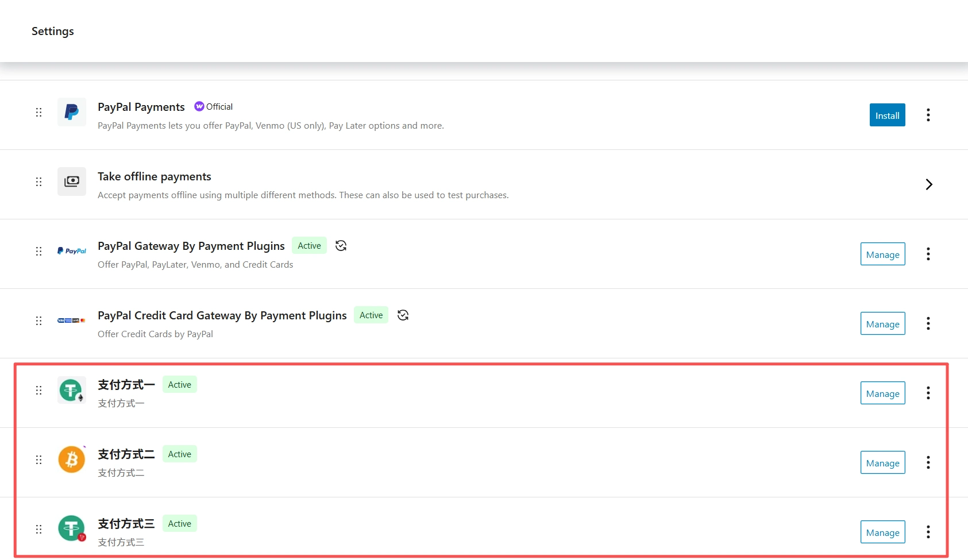968x560 pixels.
Task: Manage PayPal Credit Card Gateway
Action: click(x=882, y=323)
